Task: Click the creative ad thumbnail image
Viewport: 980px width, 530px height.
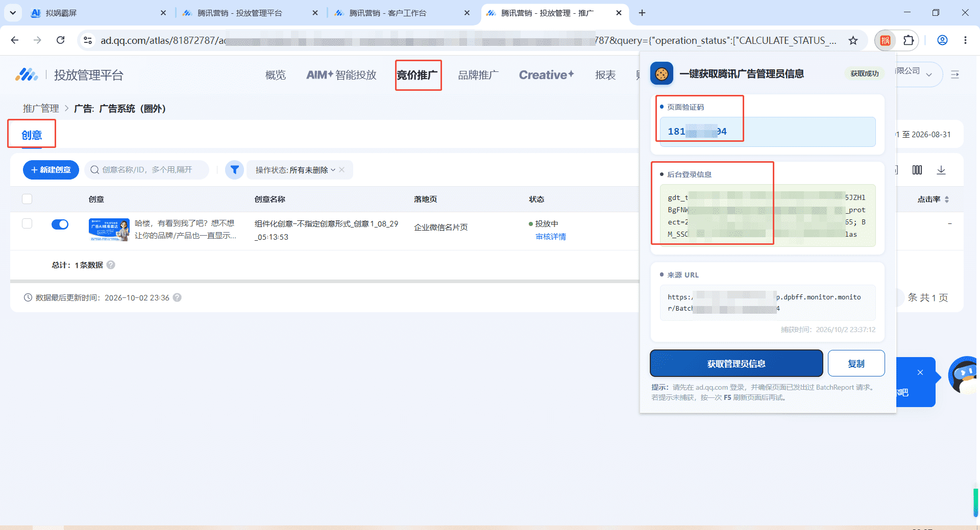Action: pyautogui.click(x=109, y=230)
